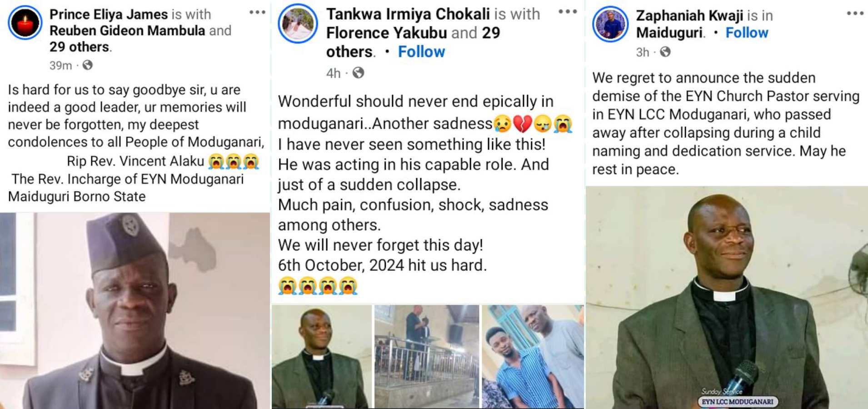Open options menu on Tankwa Irmiya Chokali post
The image size is (868, 409).
[x=568, y=12]
